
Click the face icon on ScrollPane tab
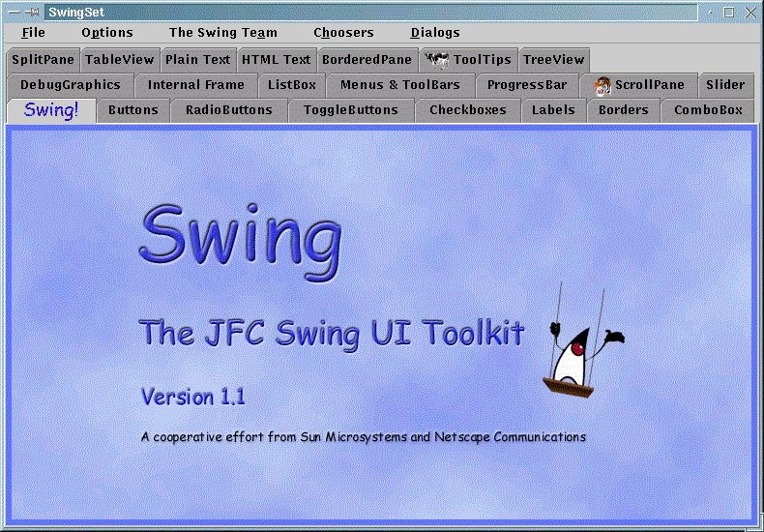point(603,85)
